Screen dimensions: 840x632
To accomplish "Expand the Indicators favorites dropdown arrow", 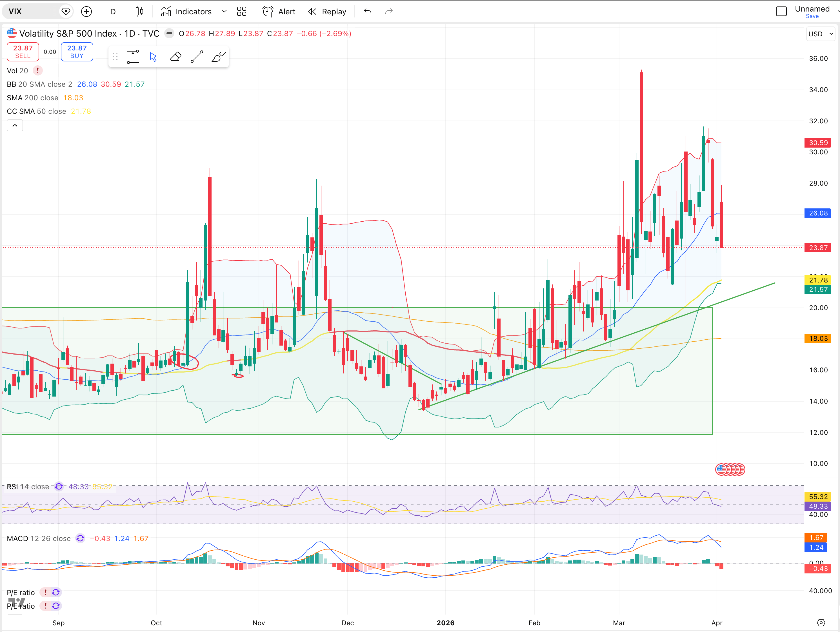I will 224,11.
